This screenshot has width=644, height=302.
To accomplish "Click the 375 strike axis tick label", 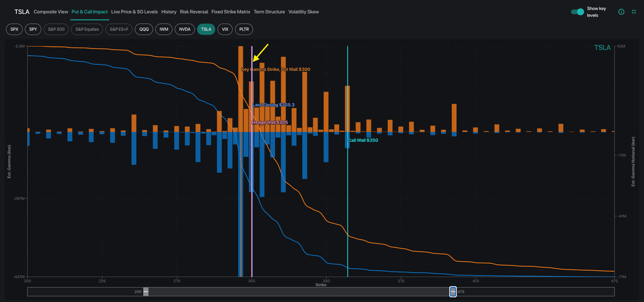I will point(401,281).
